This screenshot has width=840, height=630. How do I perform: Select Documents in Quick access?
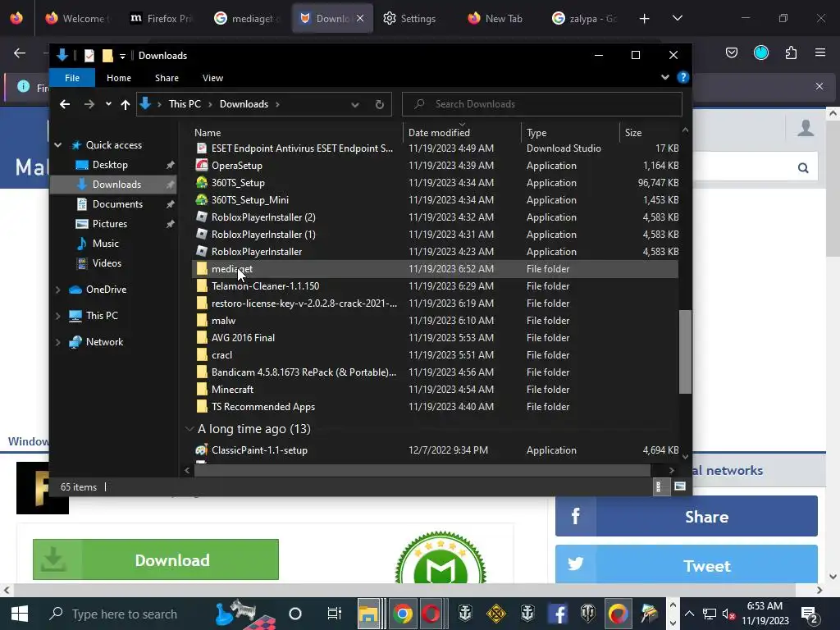(x=117, y=204)
